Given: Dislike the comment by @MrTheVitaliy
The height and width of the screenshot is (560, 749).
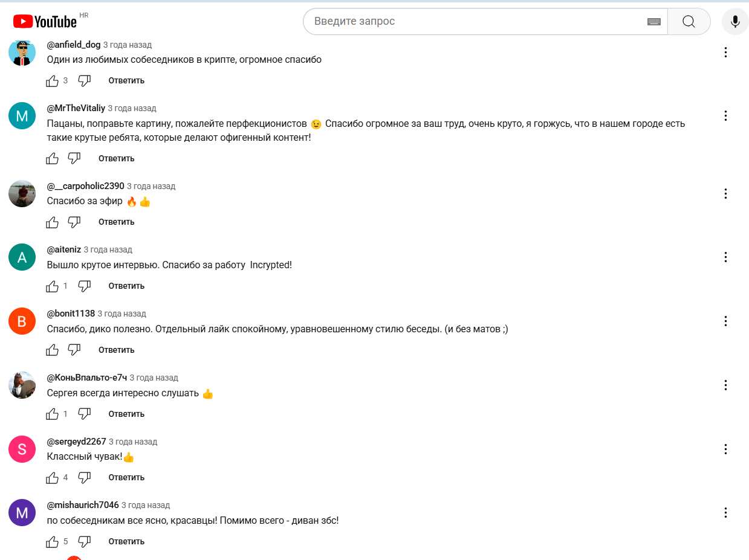Looking at the screenshot, I should [x=74, y=158].
